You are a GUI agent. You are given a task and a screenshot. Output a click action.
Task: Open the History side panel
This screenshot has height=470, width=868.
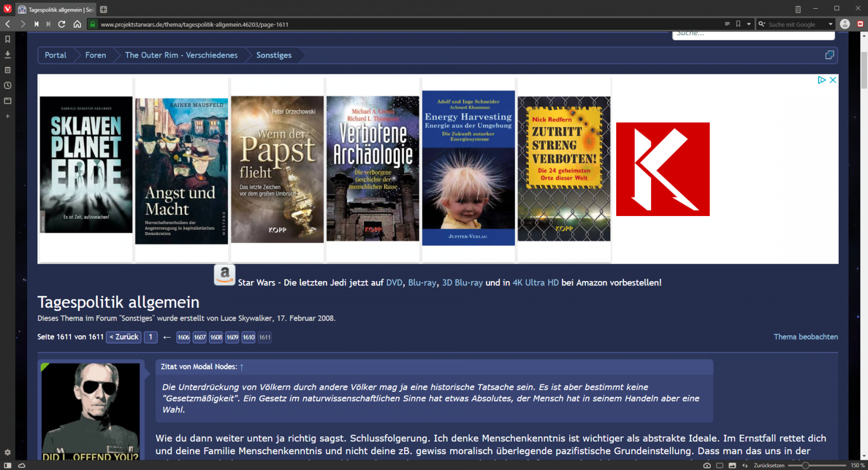8,85
